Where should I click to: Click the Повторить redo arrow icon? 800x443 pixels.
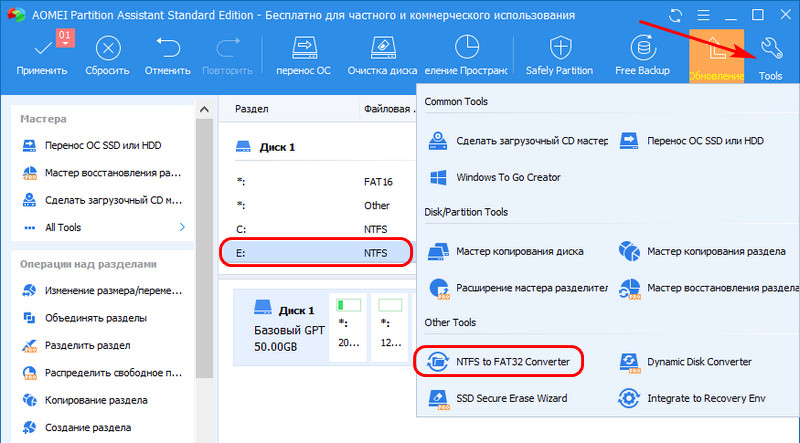point(228,49)
